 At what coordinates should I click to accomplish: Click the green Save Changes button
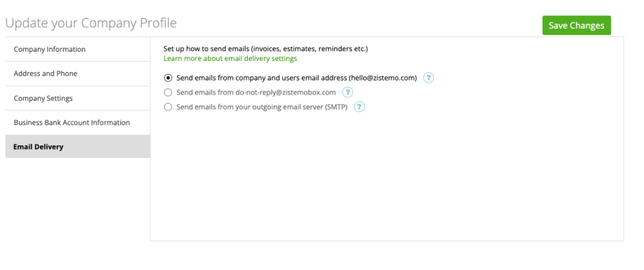(576, 25)
